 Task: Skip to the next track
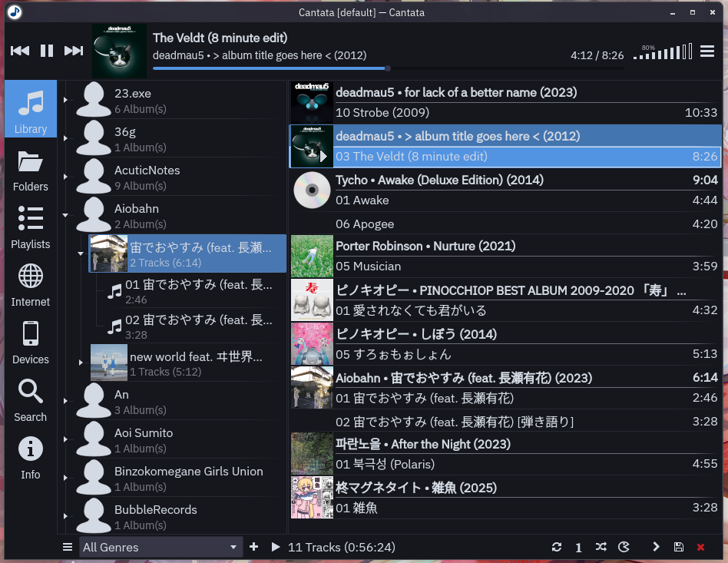point(74,51)
